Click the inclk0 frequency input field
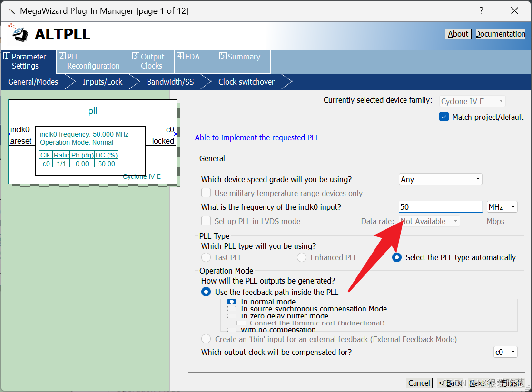Screen dimensions: 532x392 coord(440,207)
